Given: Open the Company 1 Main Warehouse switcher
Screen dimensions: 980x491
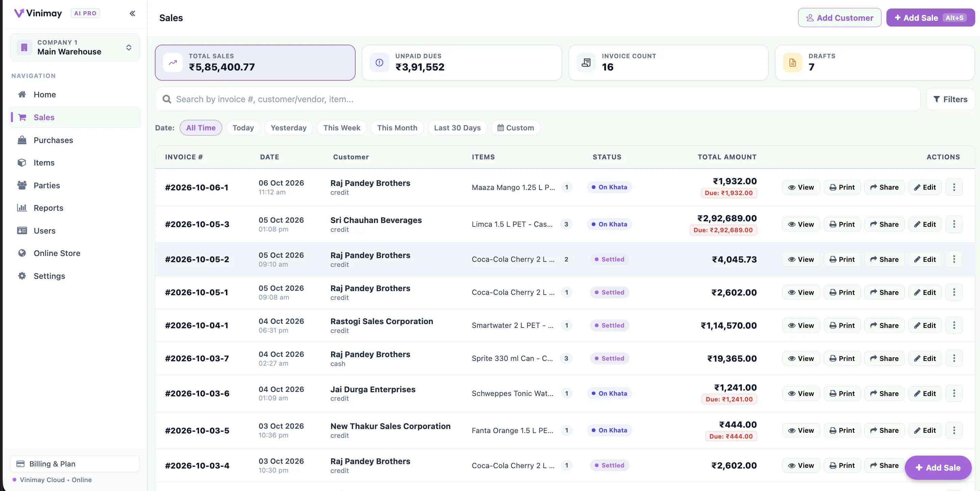Looking at the screenshot, I should 75,47.
